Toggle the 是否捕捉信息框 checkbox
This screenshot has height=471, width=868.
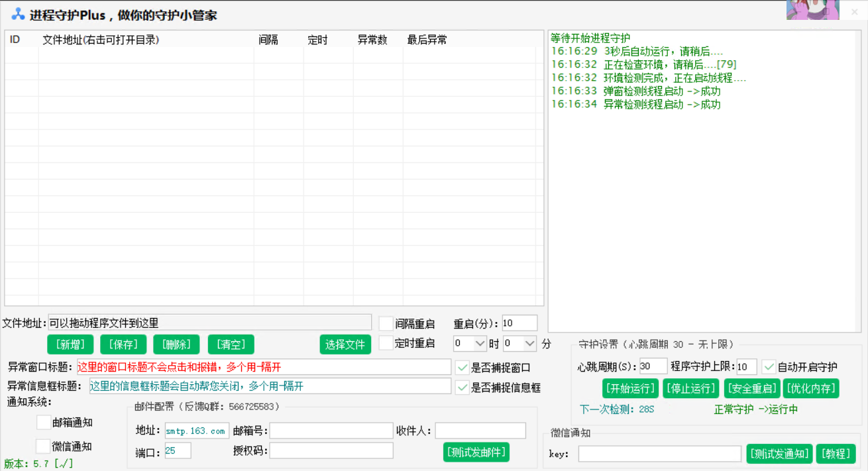coord(462,388)
